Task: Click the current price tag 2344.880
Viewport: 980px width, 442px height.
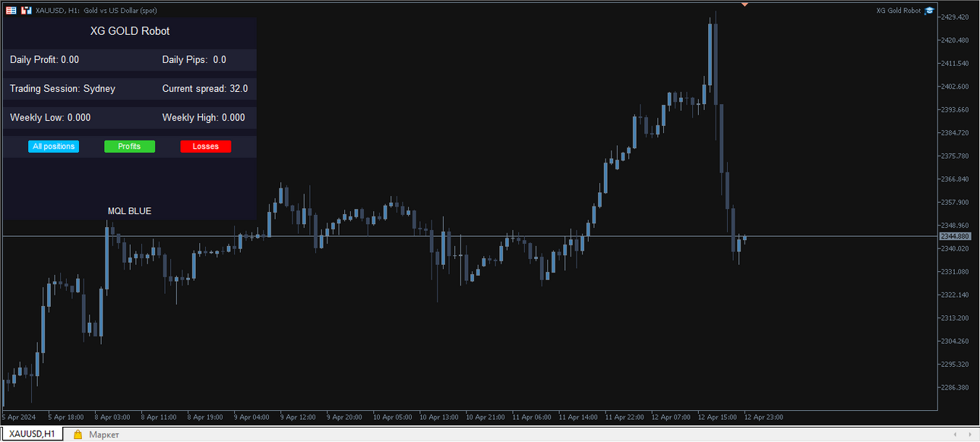Action: 956,237
